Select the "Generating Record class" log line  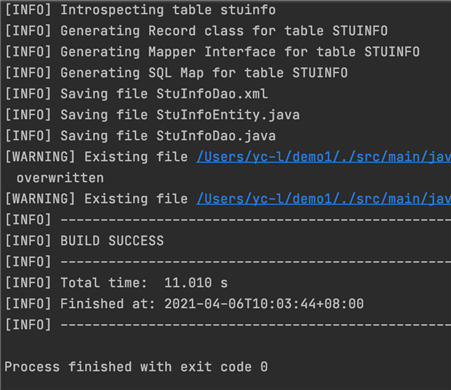(196, 31)
